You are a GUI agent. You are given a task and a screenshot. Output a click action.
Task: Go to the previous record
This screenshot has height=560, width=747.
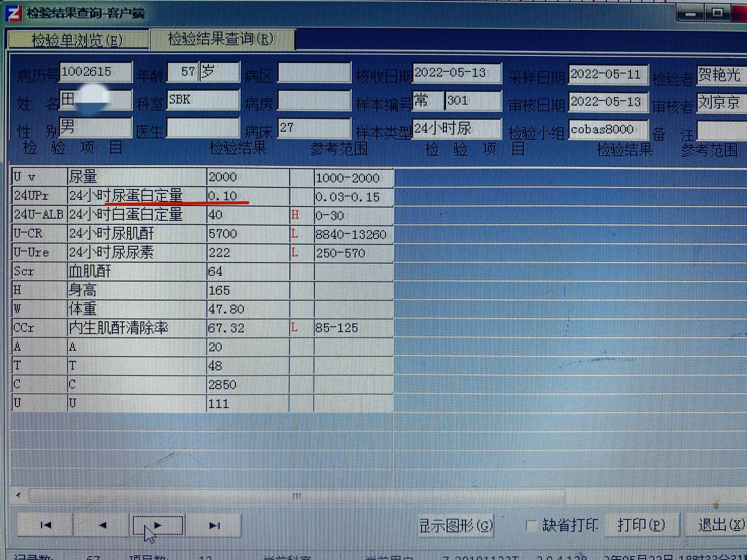[102, 525]
